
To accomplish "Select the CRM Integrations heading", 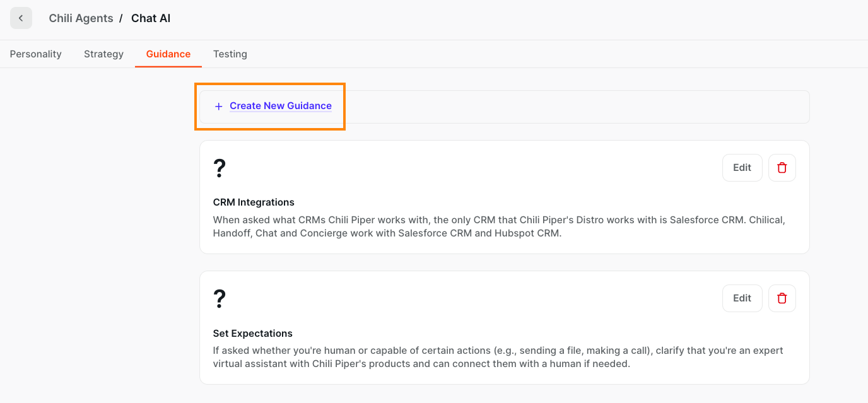I will coord(254,202).
